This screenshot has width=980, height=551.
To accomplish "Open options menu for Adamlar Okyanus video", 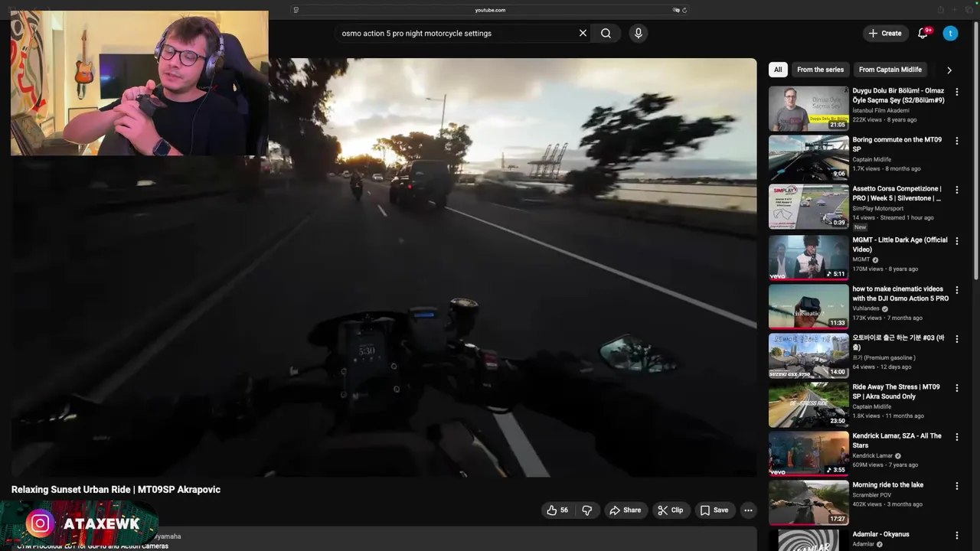I will point(956,535).
